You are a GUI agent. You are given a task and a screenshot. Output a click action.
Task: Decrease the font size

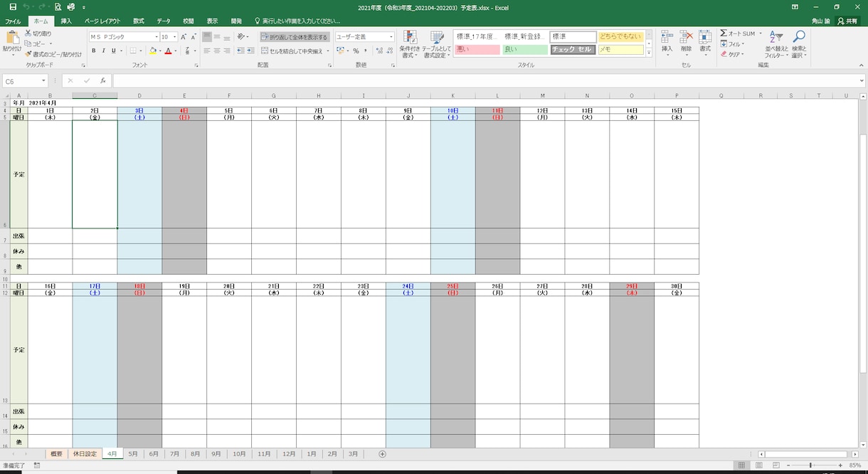[194, 37]
